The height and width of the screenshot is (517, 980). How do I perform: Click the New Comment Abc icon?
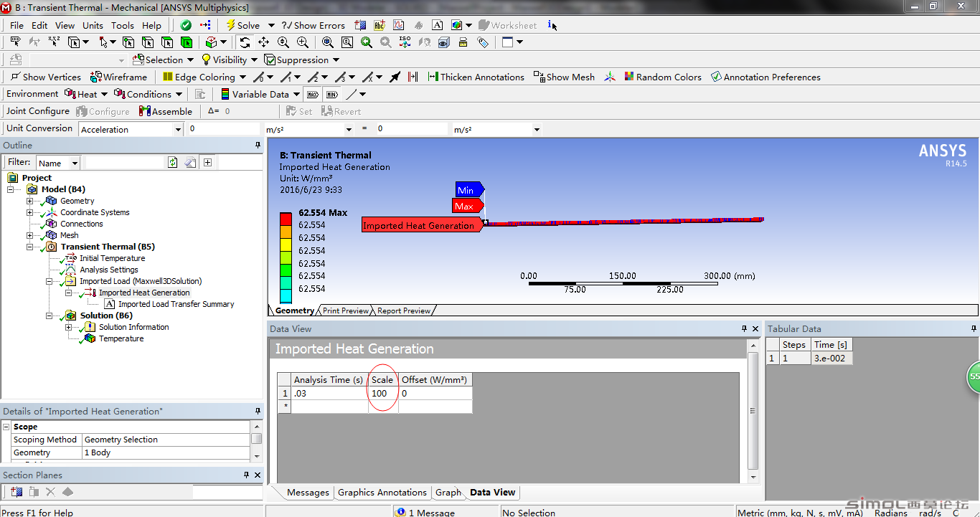tap(380, 25)
